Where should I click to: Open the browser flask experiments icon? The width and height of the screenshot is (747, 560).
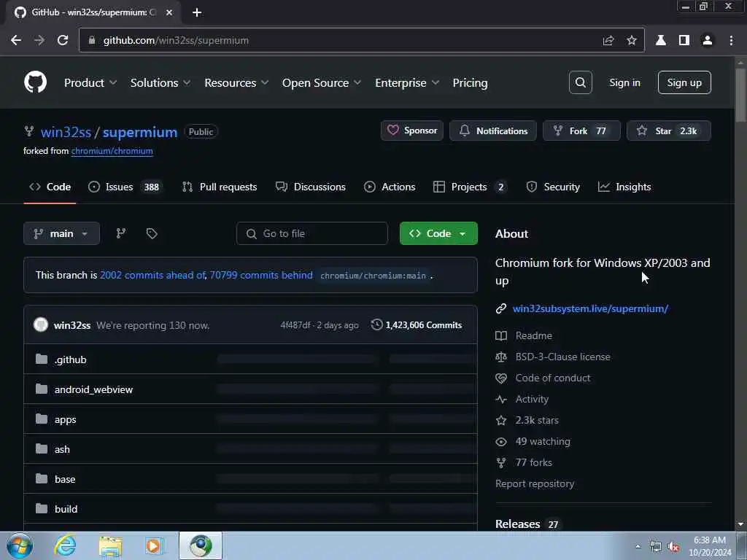(x=661, y=41)
